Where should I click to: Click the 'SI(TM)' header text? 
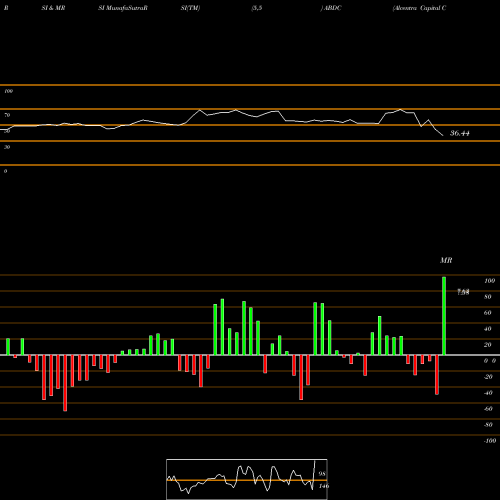[190, 8]
